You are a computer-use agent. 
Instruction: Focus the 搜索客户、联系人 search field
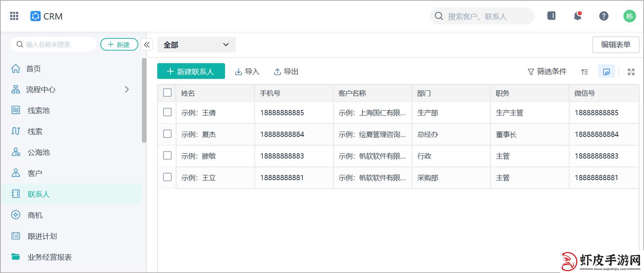pyautogui.click(x=482, y=16)
